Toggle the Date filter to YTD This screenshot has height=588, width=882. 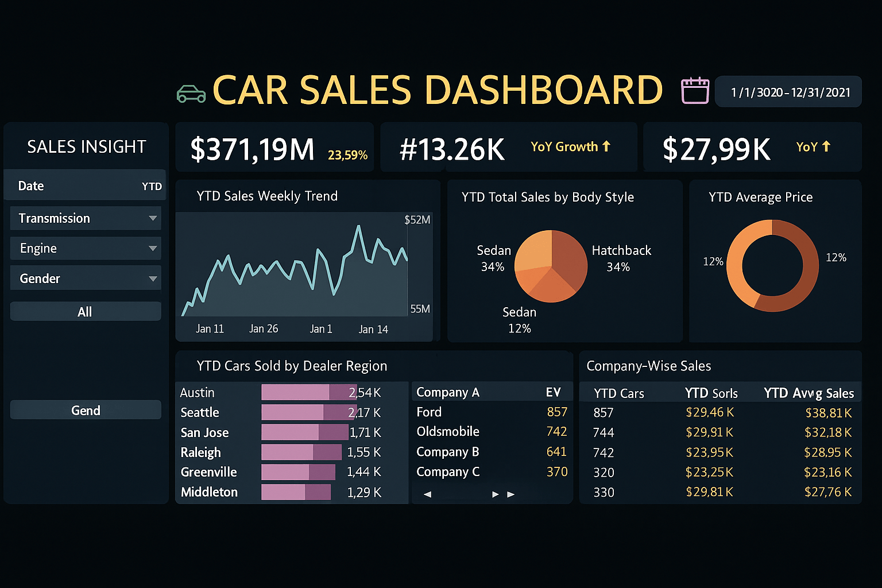pos(152,185)
